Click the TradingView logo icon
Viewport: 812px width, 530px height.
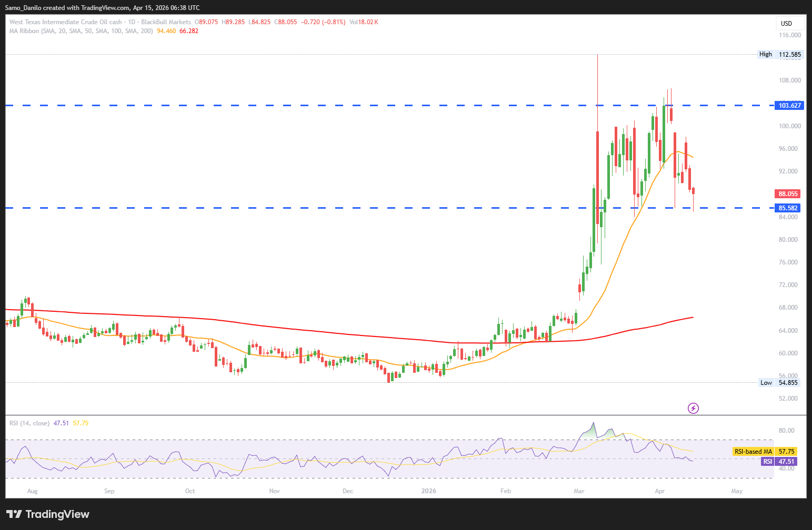click(x=14, y=514)
